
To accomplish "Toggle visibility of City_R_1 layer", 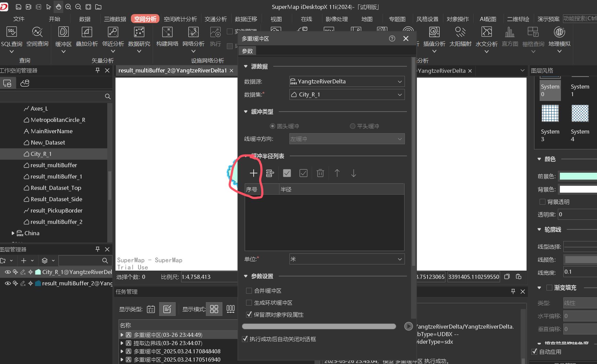I will (x=7, y=272).
